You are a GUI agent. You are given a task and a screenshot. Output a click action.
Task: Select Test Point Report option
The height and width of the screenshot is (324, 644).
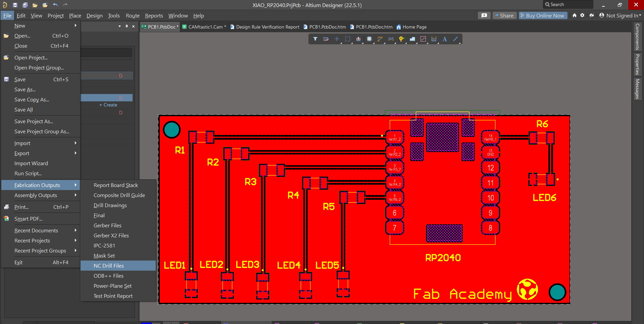point(118,296)
